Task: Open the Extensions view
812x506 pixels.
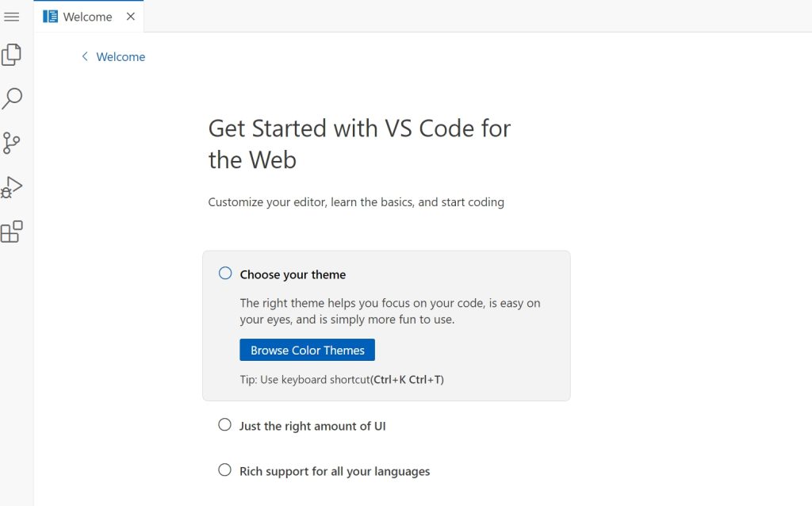Action: (12, 232)
